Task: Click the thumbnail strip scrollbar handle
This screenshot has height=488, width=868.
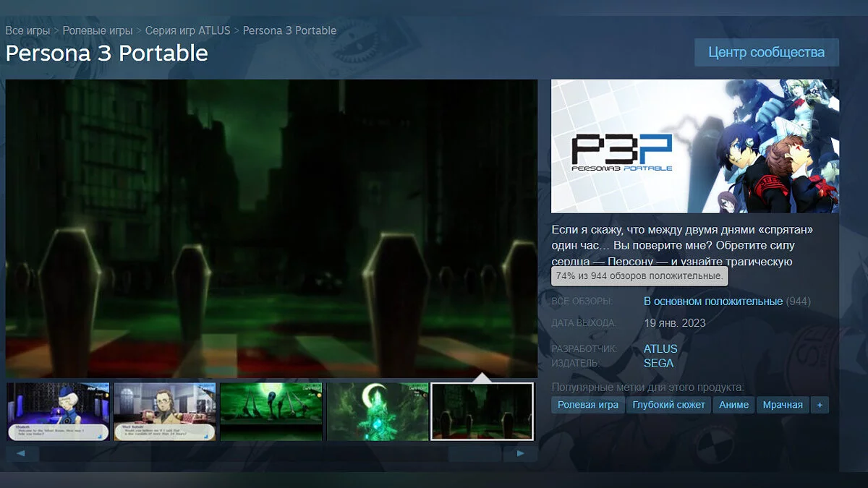Action: coord(475,454)
